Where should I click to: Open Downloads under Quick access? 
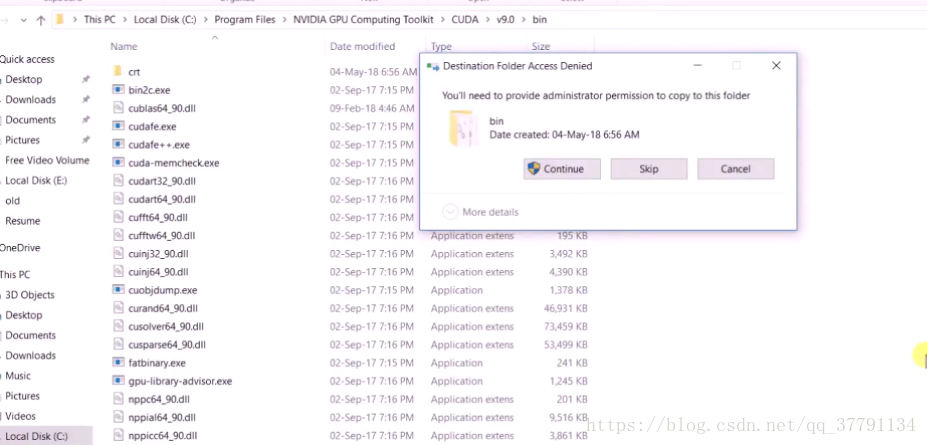31,99
